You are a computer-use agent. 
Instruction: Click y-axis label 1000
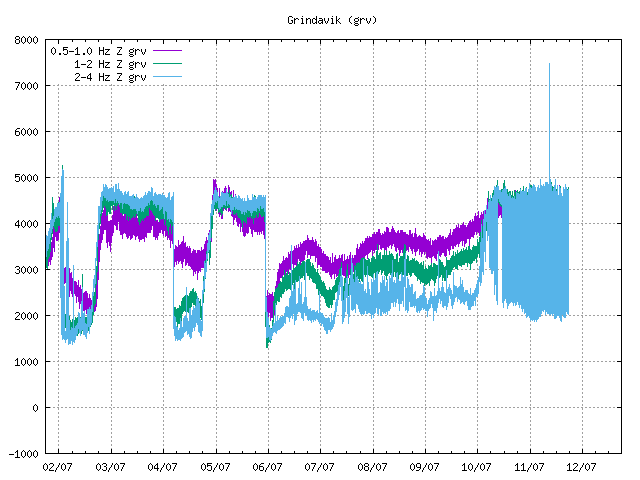click(26, 362)
